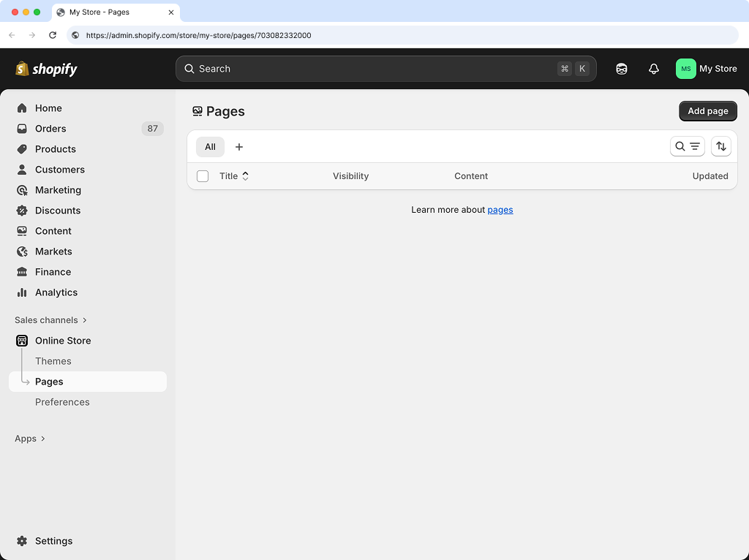Open the Products section
Image resolution: width=749 pixels, height=560 pixels.
tap(55, 148)
